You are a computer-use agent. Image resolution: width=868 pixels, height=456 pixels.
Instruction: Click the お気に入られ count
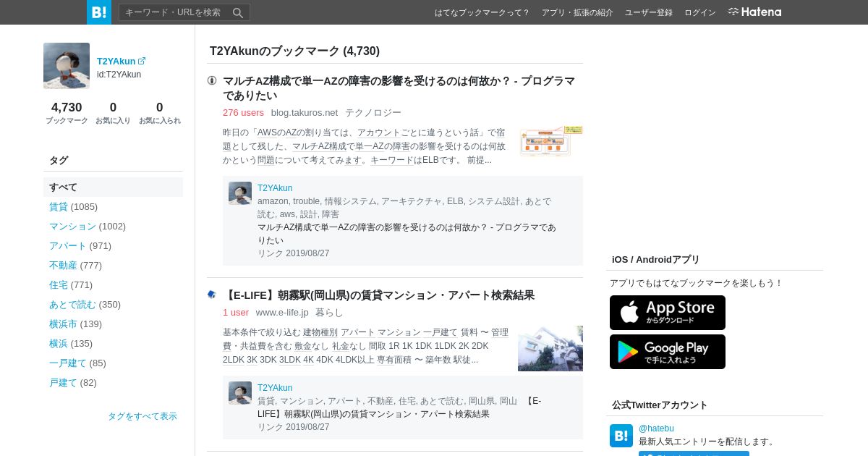click(160, 112)
